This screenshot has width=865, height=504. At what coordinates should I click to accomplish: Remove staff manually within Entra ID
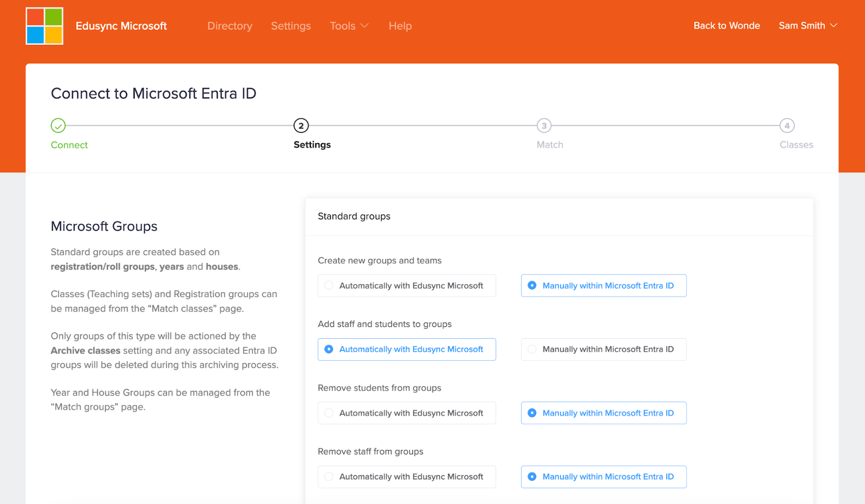(604, 477)
